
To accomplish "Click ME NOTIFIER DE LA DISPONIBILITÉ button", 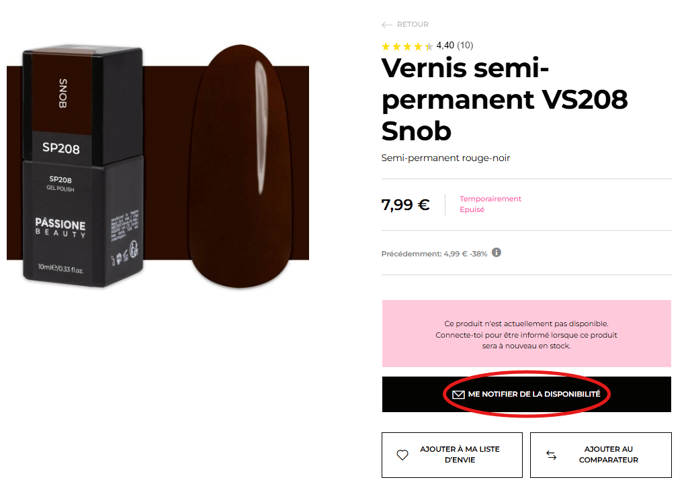I will point(526,394).
